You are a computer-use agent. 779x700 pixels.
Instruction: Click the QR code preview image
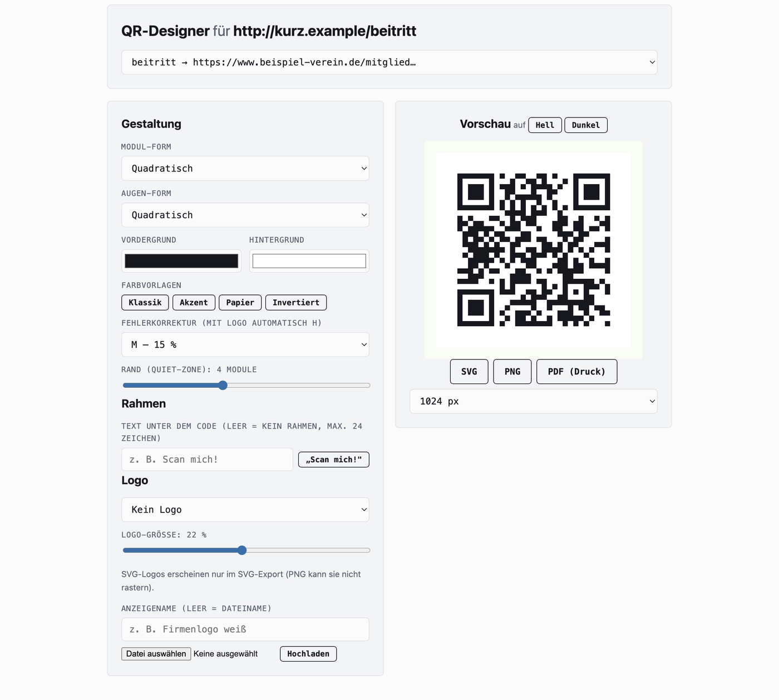pyautogui.click(x=534, y=250)
